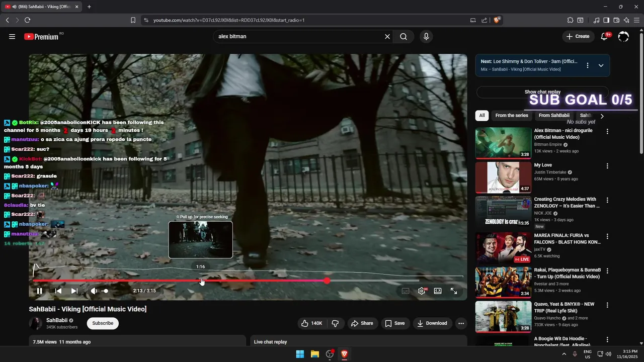Pause the video with the pause button
Viewport: 644px width, 362px height.
pos(39,291)
